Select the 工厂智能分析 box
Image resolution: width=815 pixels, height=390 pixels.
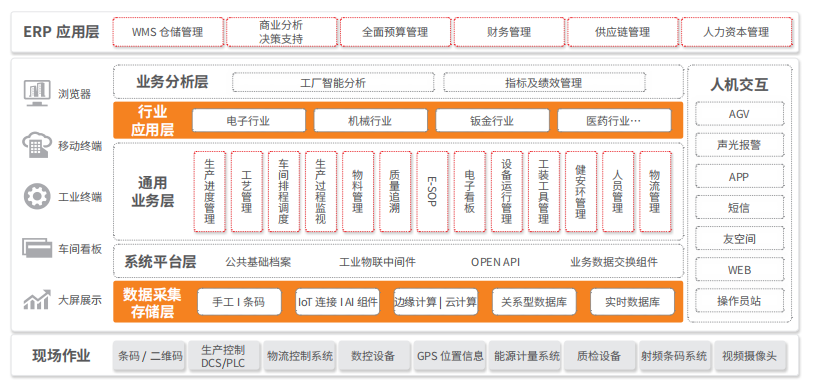[333, 83]
